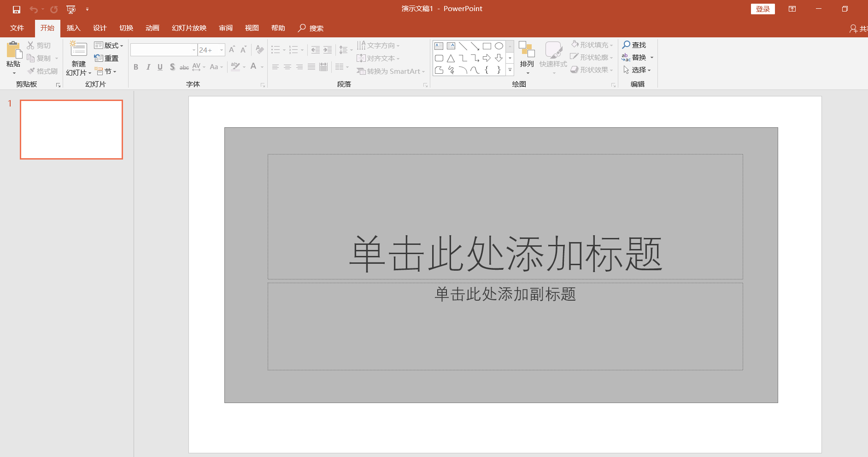Select the 格式刷 (Format Painter) tool
This screenshot has width=868, height=457.
tap(42, 70)
